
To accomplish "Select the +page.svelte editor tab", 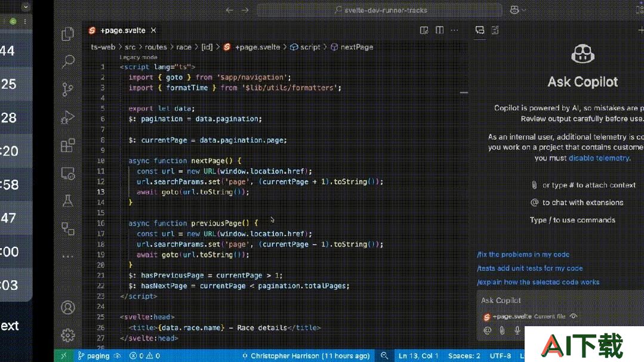I will coord(122,30).
